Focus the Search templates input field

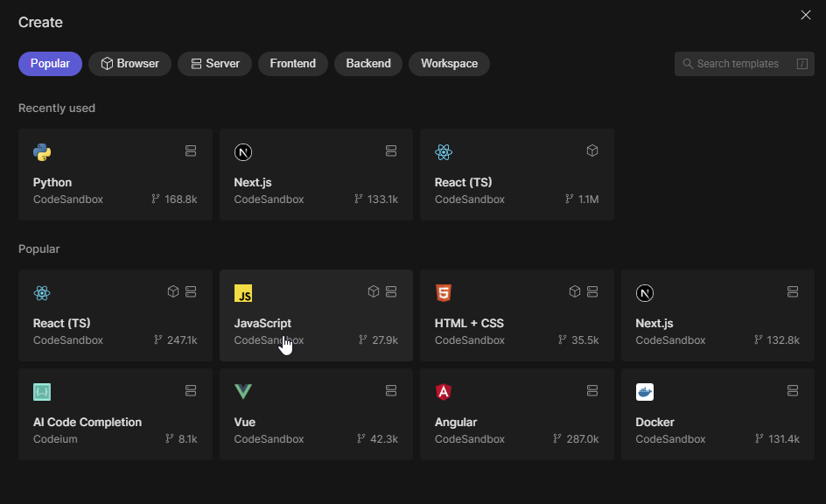tap(739, 64)
